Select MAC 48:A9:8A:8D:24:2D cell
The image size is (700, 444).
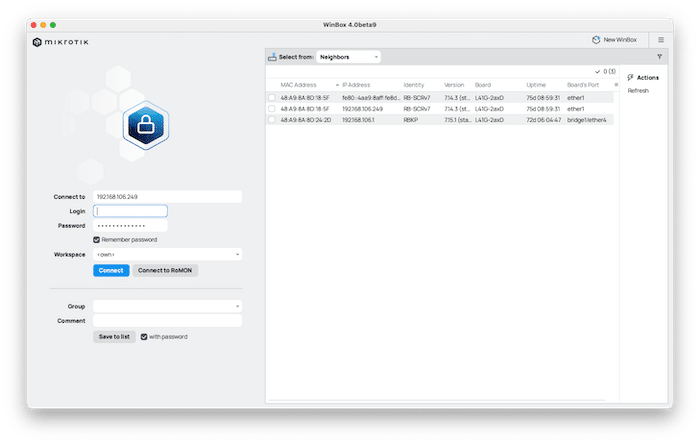pos(306,120)
